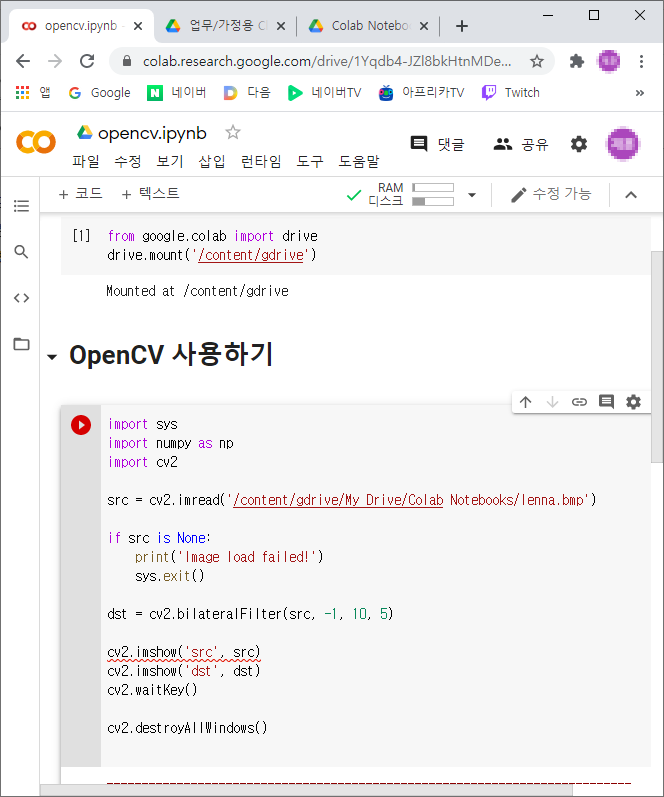Add a code cell with + 코드
Image resolution: width=664 pixels, height=797 pixels.
tap(81, 194)
